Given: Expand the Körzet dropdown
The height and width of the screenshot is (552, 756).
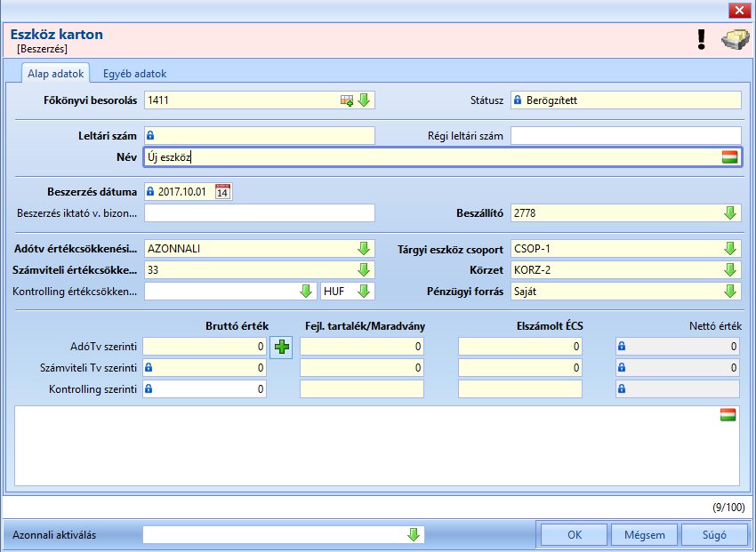Looking at the screenshot, I should coord(730,269).
